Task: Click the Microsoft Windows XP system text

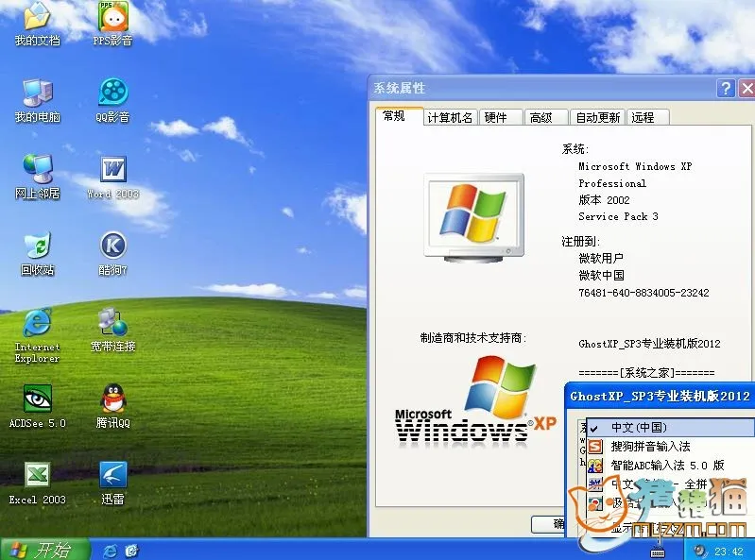Action: (635, 166)
